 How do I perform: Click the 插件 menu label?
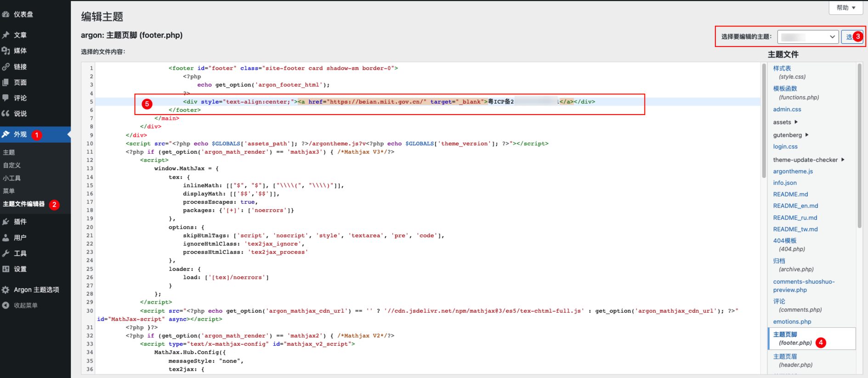pos(20,222)
